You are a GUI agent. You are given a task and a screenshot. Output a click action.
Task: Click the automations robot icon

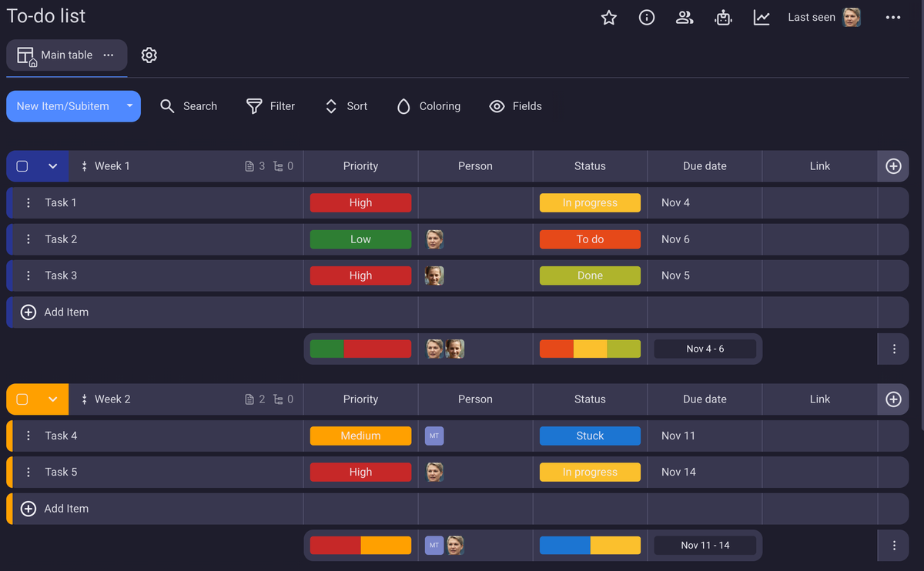click(x=723, y=18)
